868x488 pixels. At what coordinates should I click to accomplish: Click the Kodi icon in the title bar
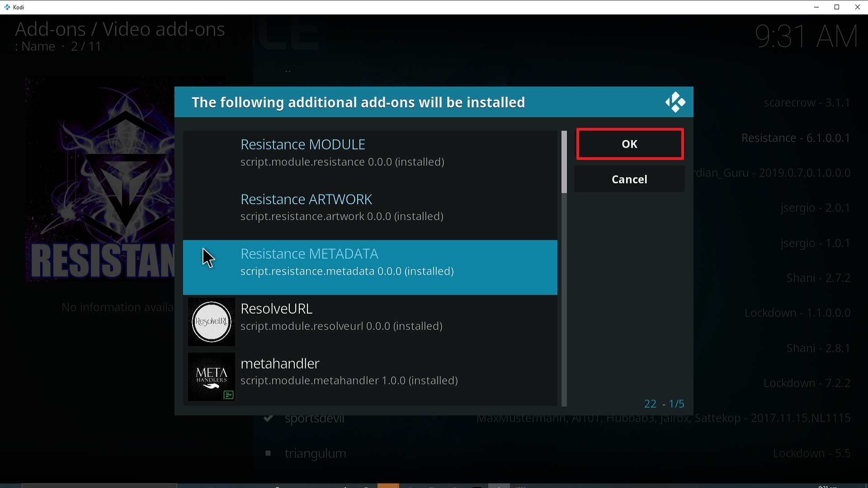point(7,7)
